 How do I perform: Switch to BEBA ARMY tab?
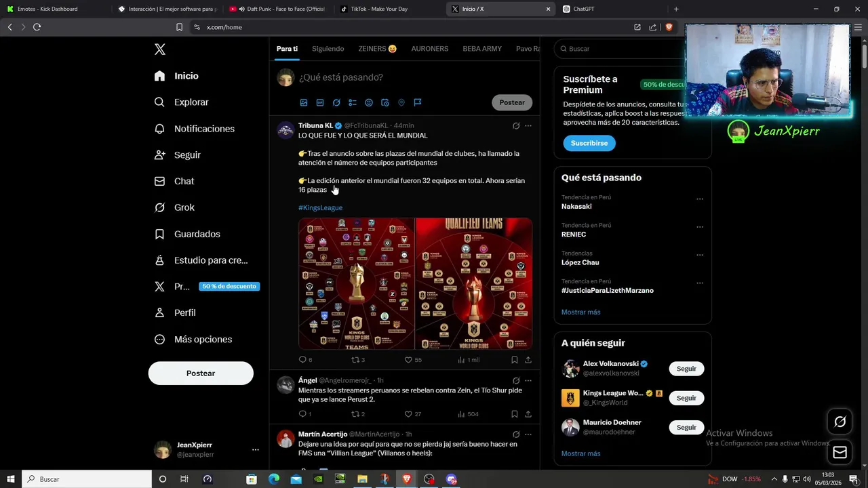(x=482, y=49)
